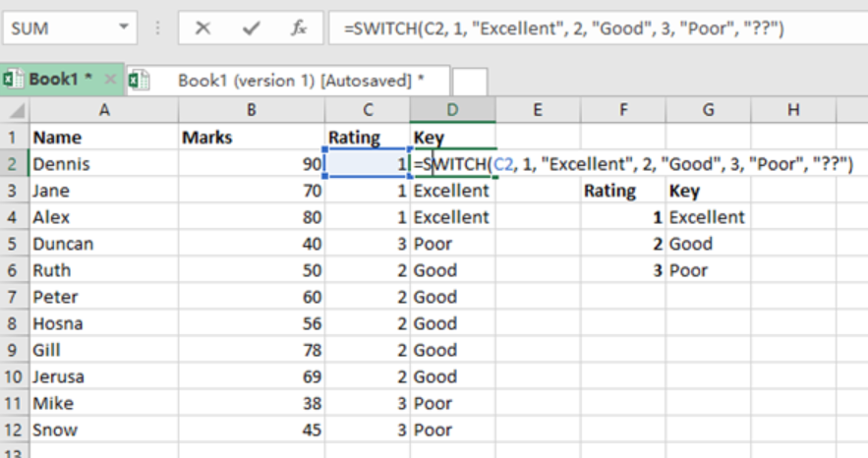Click the cell containing Snow

(x=104, y=429)
